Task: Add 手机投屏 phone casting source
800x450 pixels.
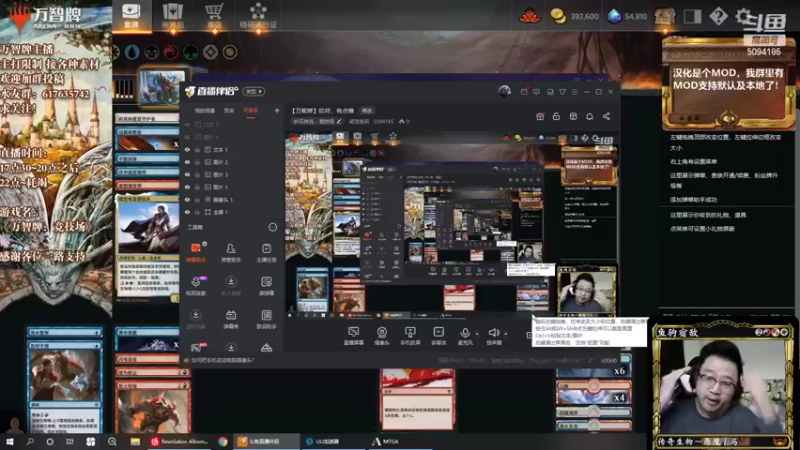Action: click(410, 336)
